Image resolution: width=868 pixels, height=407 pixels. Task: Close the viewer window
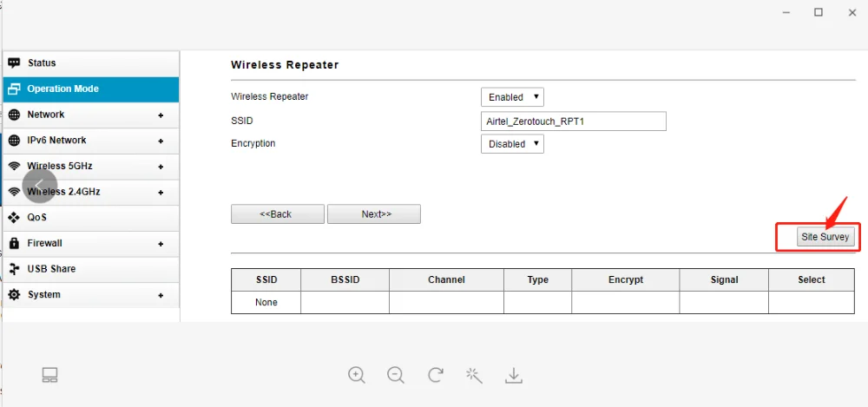point(852,12)
